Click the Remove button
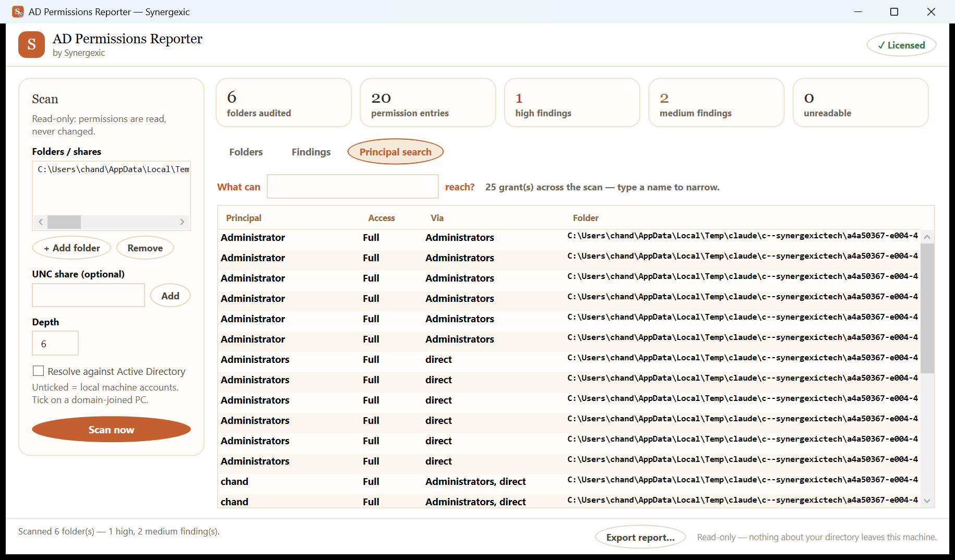This screenshot has width=955, height=560. [145, 248]
